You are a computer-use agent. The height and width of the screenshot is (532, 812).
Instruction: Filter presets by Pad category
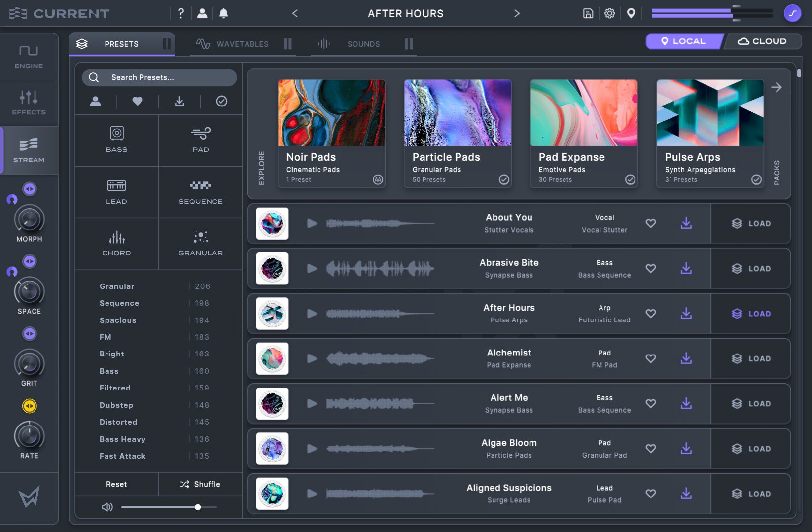pyautogui.click(x=201, y=141)
